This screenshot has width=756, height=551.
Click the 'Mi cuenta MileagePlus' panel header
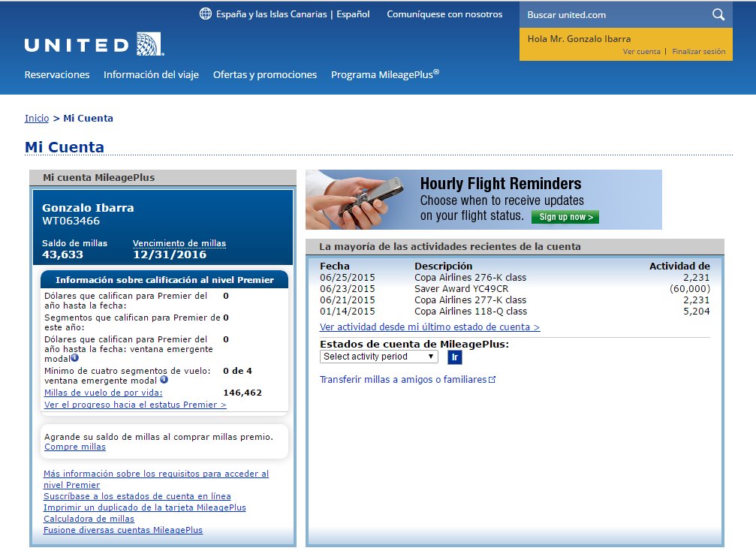pyautogui.click(x=163, y=177)
